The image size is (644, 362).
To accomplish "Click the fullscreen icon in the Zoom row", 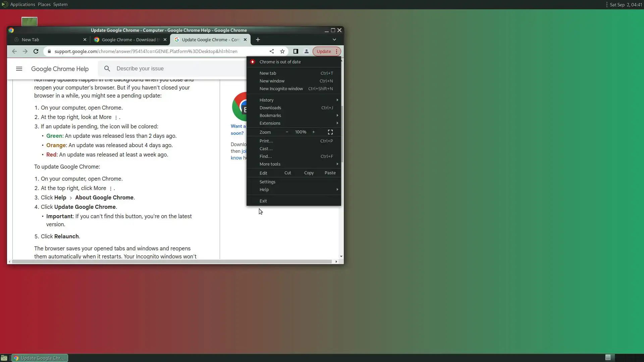I will (x=330, y=132).
